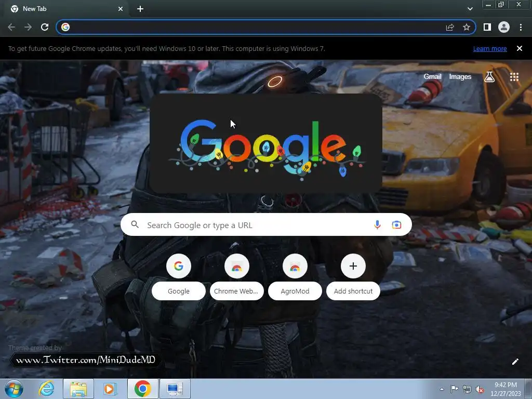Open the Windows Start menu

(14, 389)
